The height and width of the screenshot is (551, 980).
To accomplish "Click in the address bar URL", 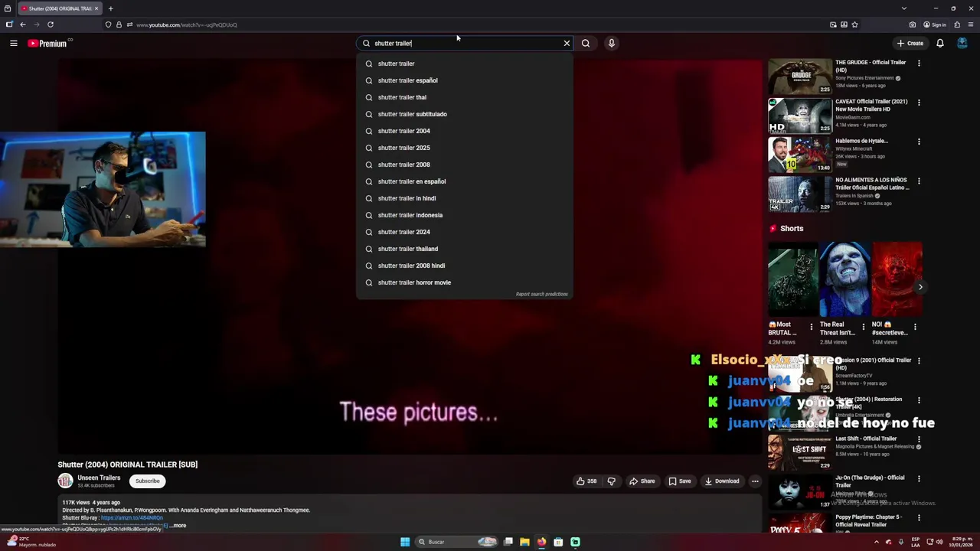I will pos(186,24).
